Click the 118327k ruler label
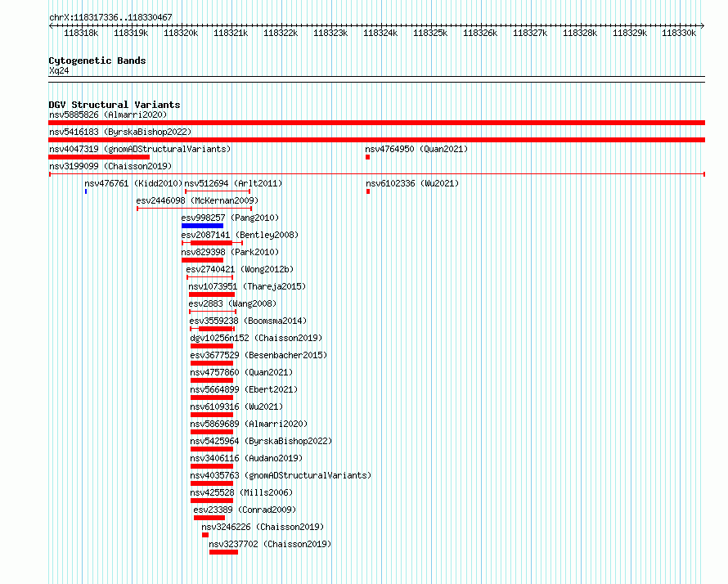 coord(530,33)
